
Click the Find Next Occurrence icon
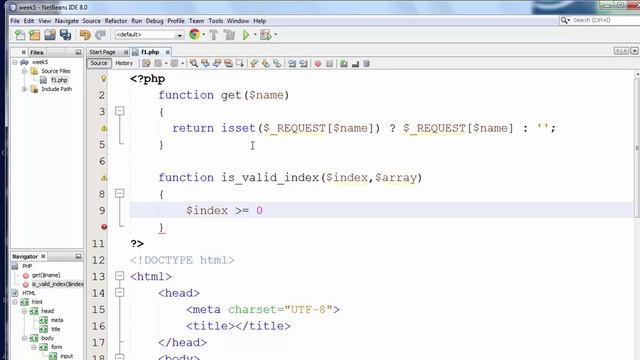(x=217, y=63)
